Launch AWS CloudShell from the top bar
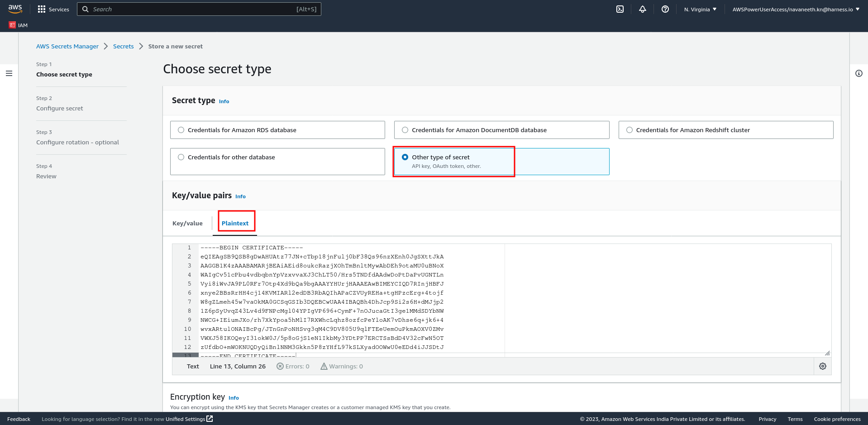The image size is (868, 425). tap(620, 9)
